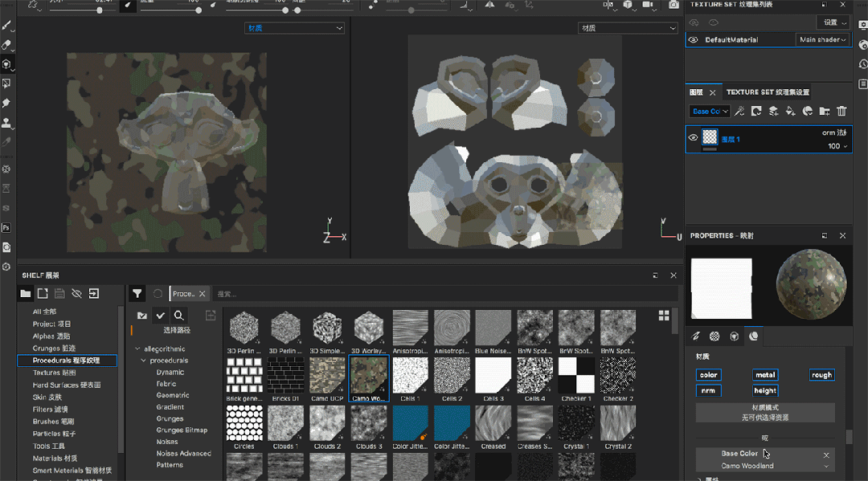Toggle the nrm channel button
868x481 pixels.
click(709, 391)
